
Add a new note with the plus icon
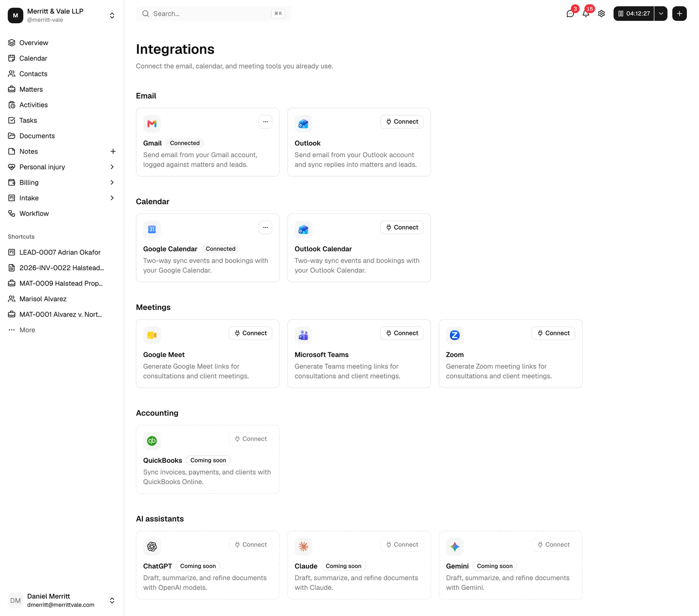tap(113, 151)
